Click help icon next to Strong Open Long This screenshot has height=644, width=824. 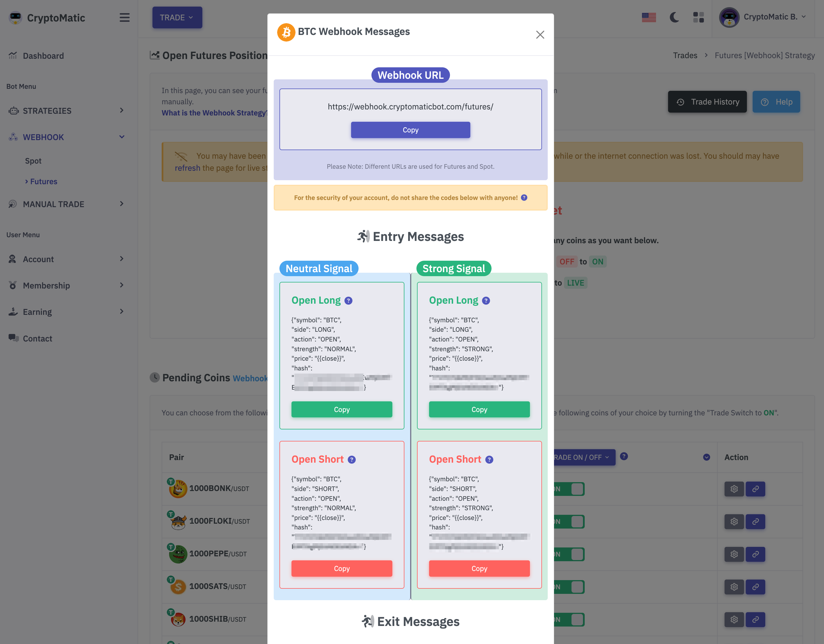486,301
